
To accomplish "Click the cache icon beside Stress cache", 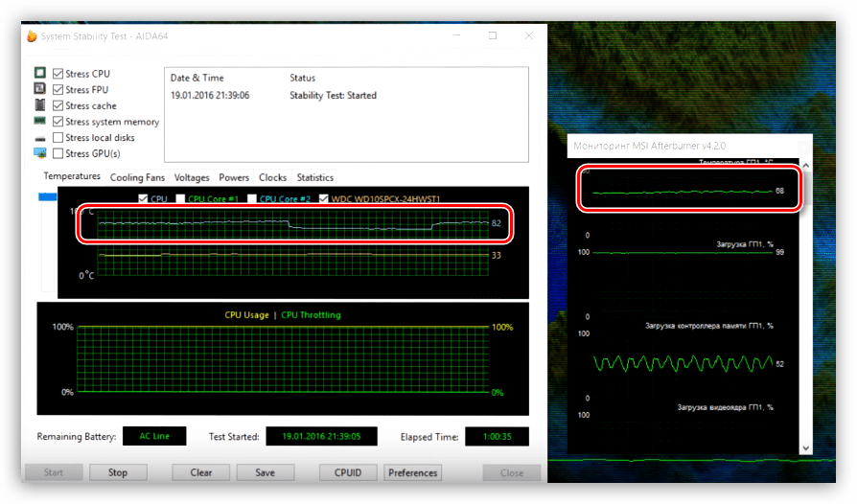I will [40, 105].
